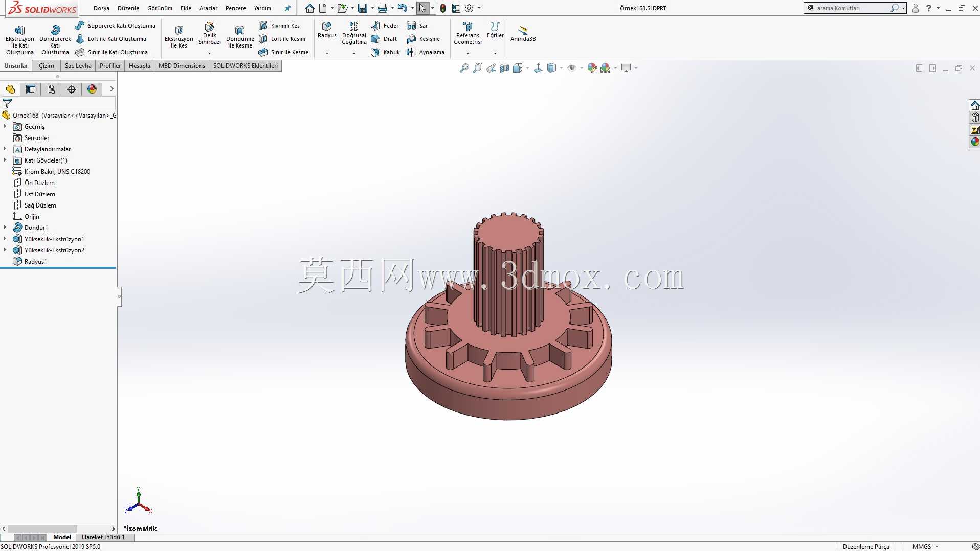Pin the menu bar with pushpin

pos(287,8)
